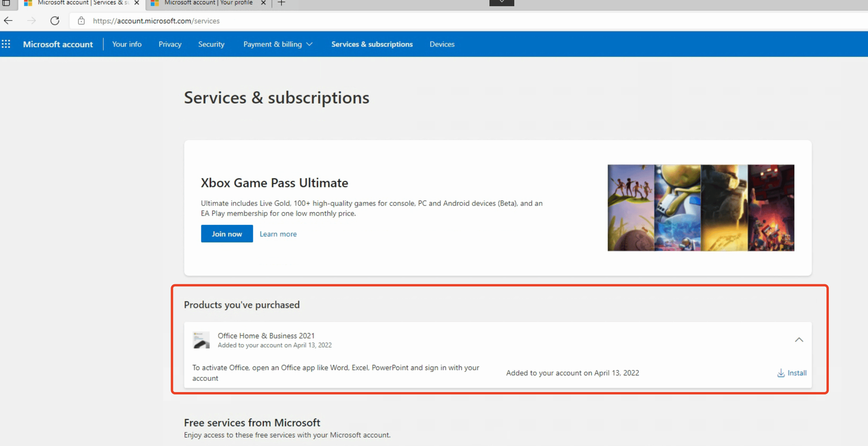
Task: Click the To activate Office instruction text
Action: pos(336,373)
